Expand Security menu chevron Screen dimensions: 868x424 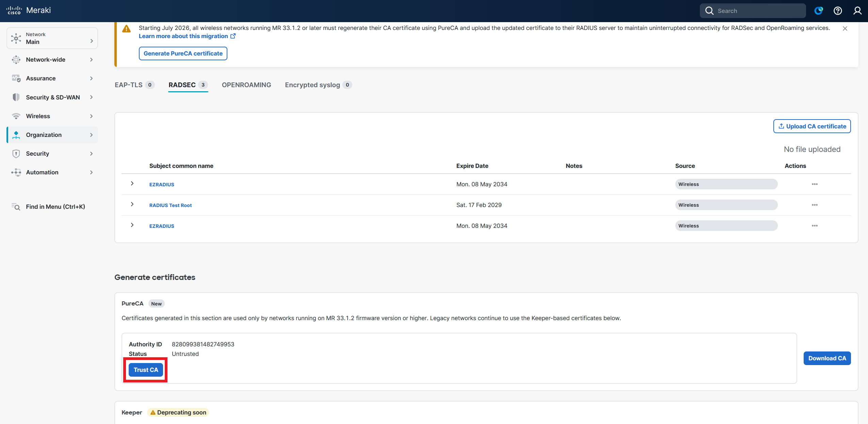pyautogui.click(x=91, y=154)
